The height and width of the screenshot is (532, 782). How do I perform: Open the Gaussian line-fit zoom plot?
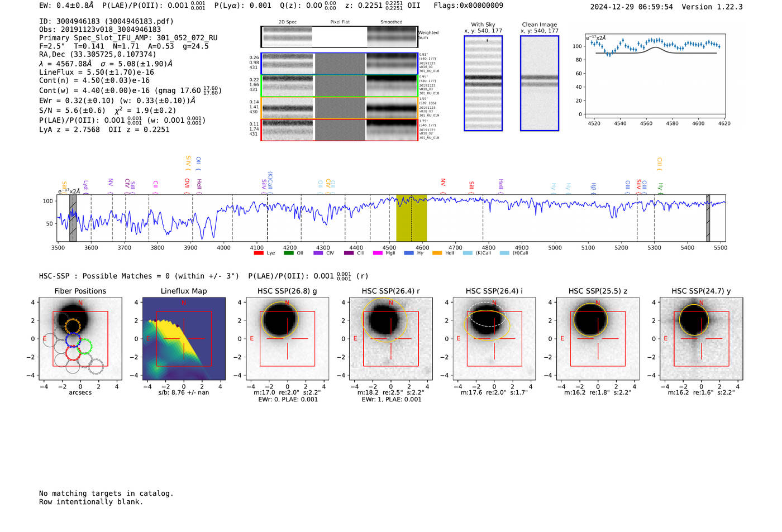[x=655, y=76]
